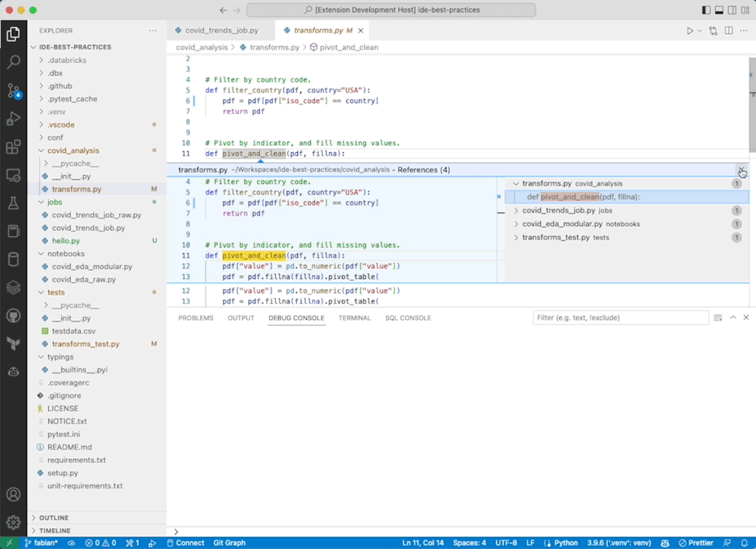Open the Source Control view showing 4 changes
Viewport: 756px width, 549px height.
(x=14, y=91)
